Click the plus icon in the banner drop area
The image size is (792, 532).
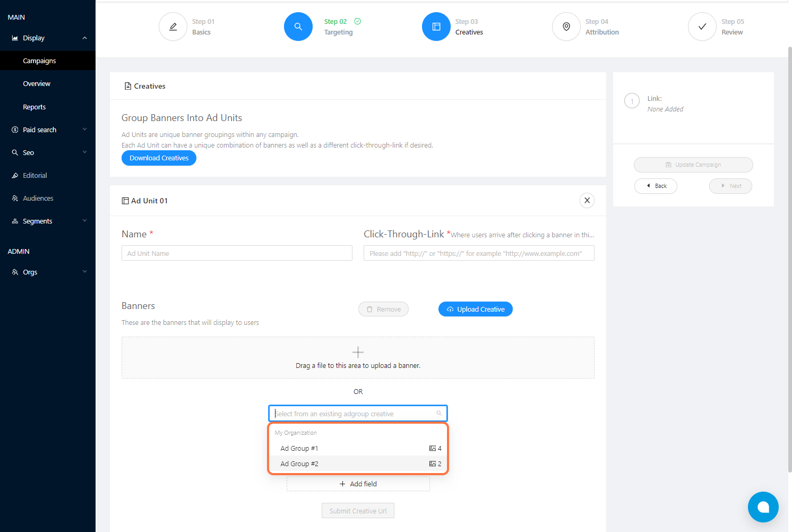[x=358, y=352]
